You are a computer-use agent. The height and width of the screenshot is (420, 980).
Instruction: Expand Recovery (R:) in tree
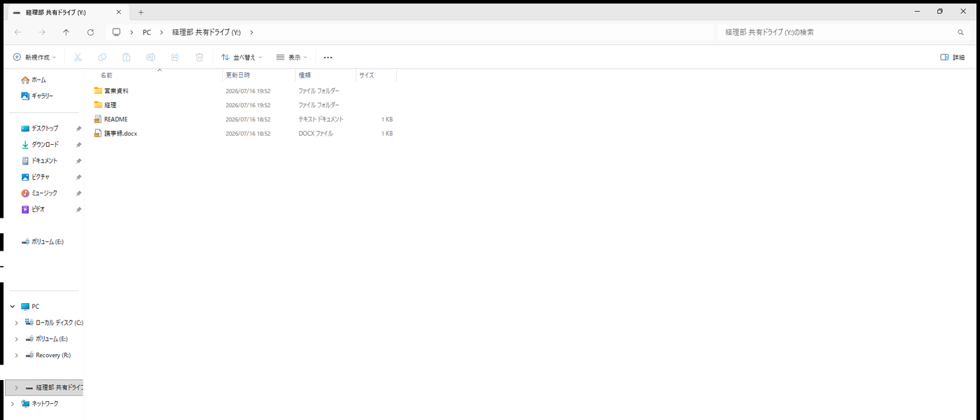pos(16,356)
